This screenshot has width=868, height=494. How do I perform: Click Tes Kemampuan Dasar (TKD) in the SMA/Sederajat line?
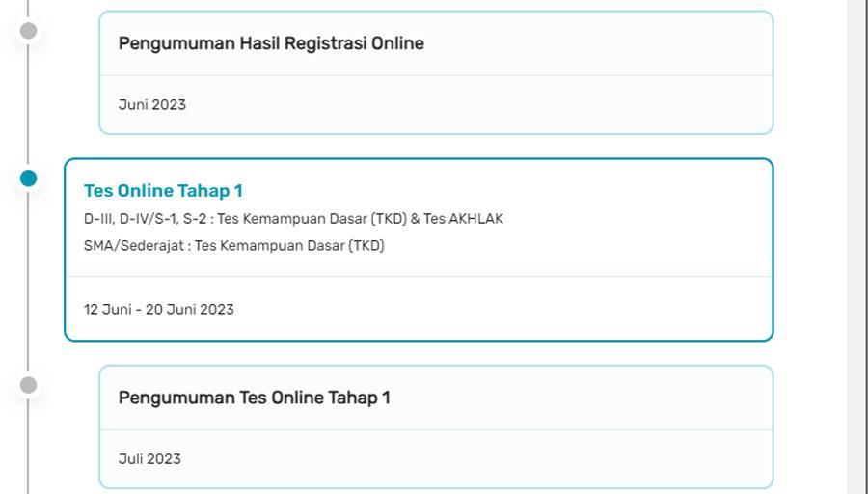coord(289,246)
